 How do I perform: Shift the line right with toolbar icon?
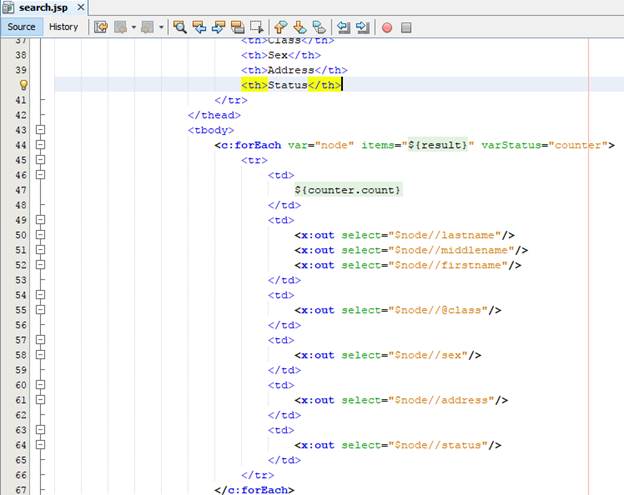[x=363, y=27]
